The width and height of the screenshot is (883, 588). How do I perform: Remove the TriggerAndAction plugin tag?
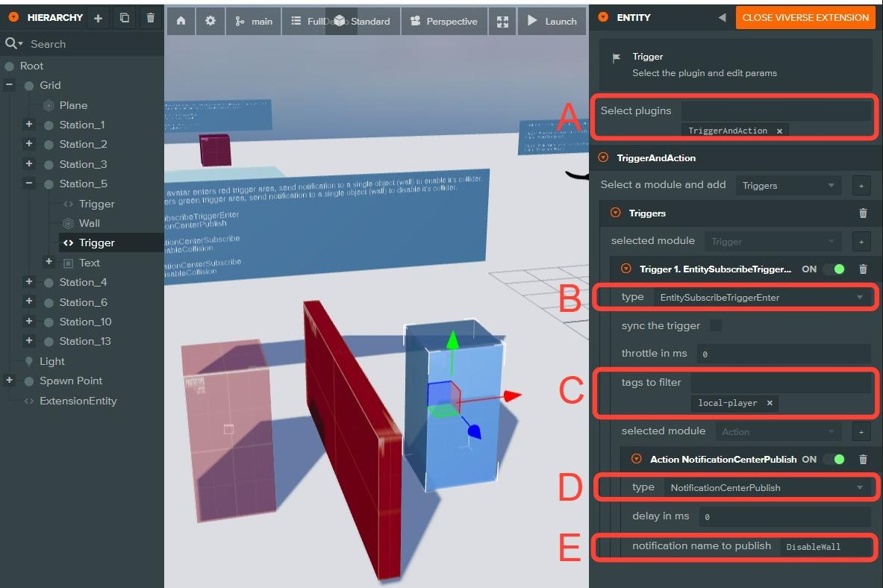tap(779, 131)
